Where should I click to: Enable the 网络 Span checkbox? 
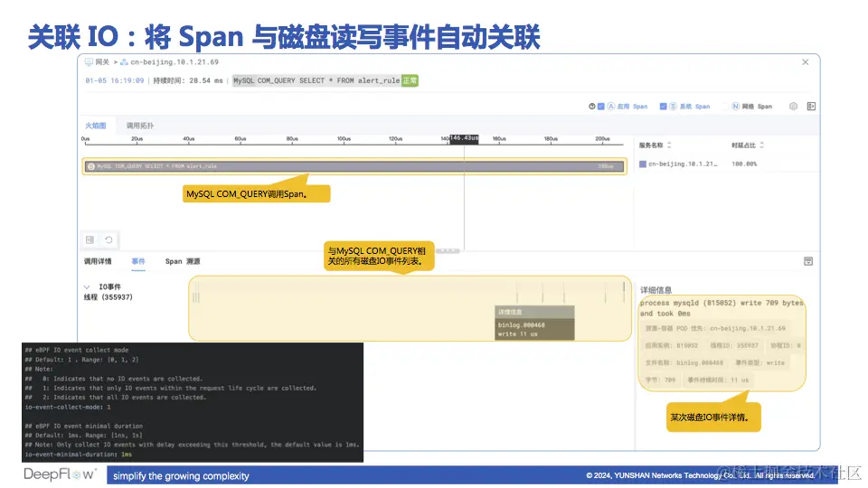tap(726, 107)
